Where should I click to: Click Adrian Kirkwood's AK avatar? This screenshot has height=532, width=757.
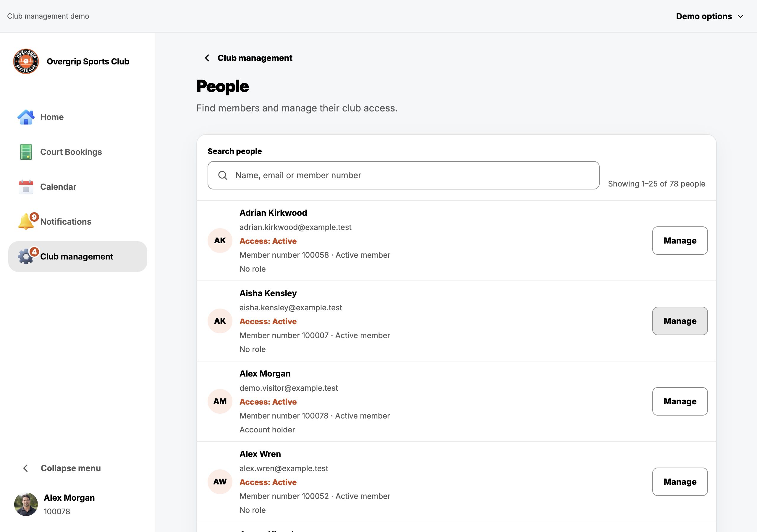220,241
